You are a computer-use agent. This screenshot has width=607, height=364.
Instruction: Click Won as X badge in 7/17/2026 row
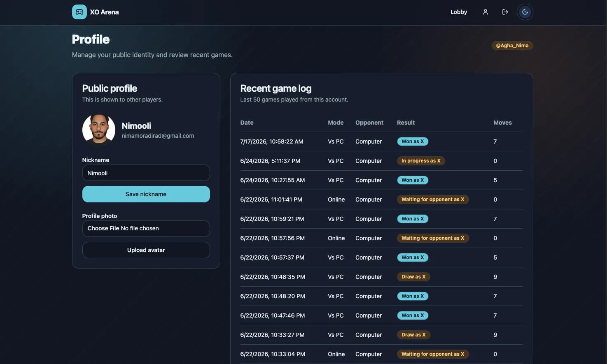click(x=413, y=141)
